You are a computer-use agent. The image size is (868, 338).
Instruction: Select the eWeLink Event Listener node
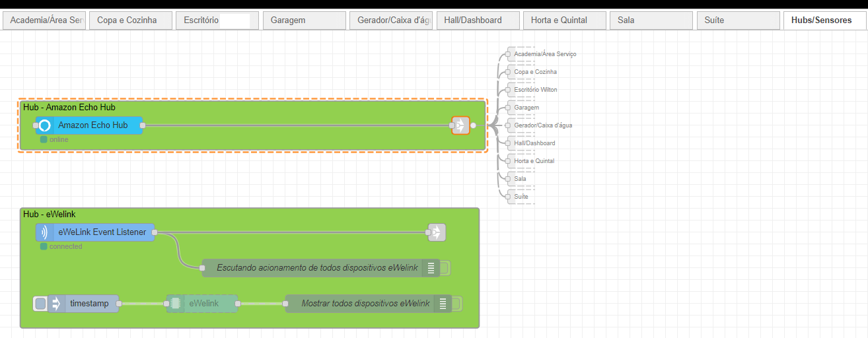coord(95,232)
